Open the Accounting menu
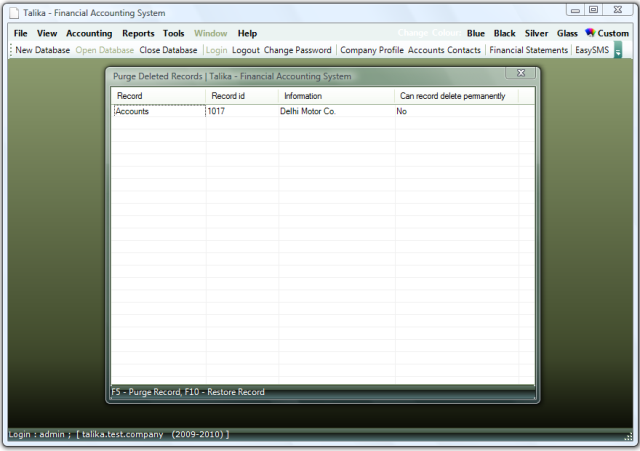The image size is (640, 451). pos(89,33)
